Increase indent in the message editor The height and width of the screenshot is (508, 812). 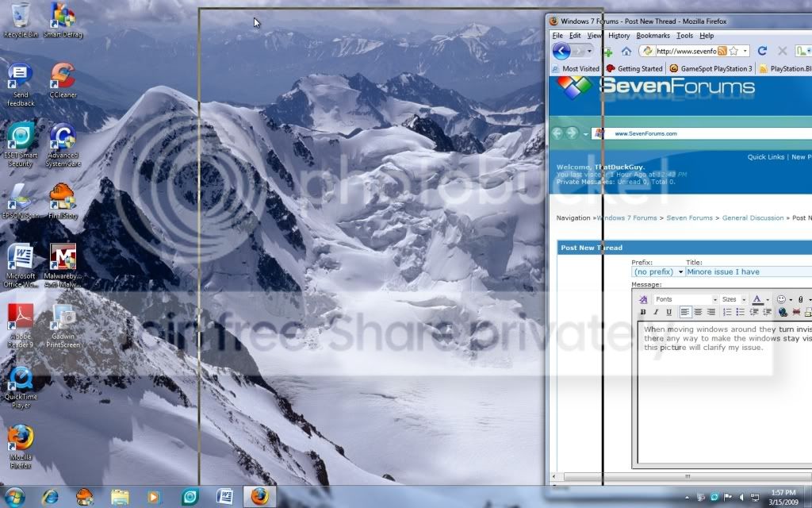(767, 312)
